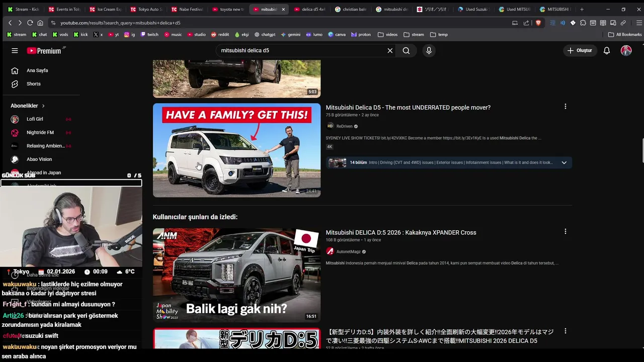Click the Oluştur create button
The image size is (644, 362).
(580, 51)
